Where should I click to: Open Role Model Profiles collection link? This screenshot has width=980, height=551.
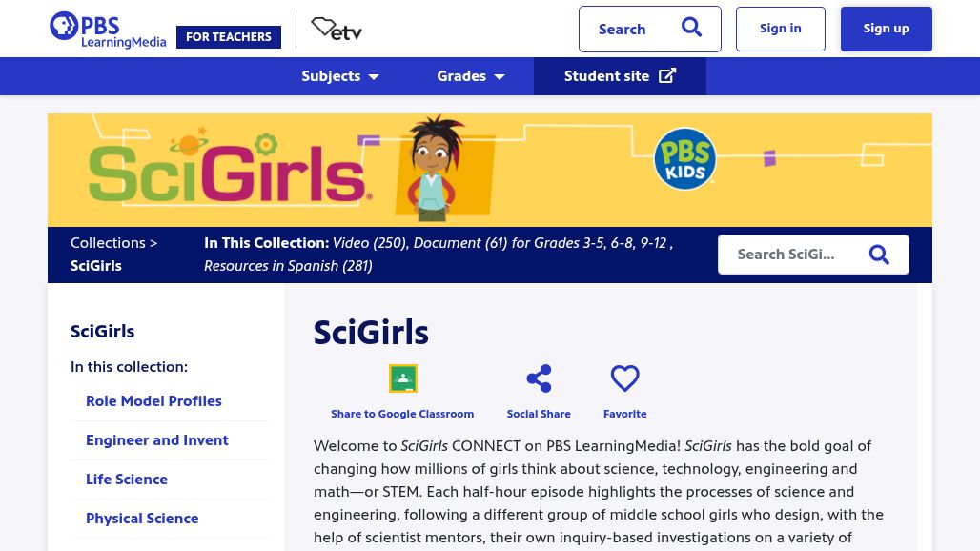(153, 401)
